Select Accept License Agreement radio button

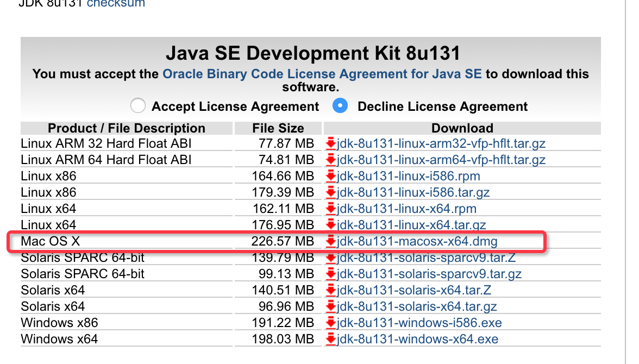(138, 105)
